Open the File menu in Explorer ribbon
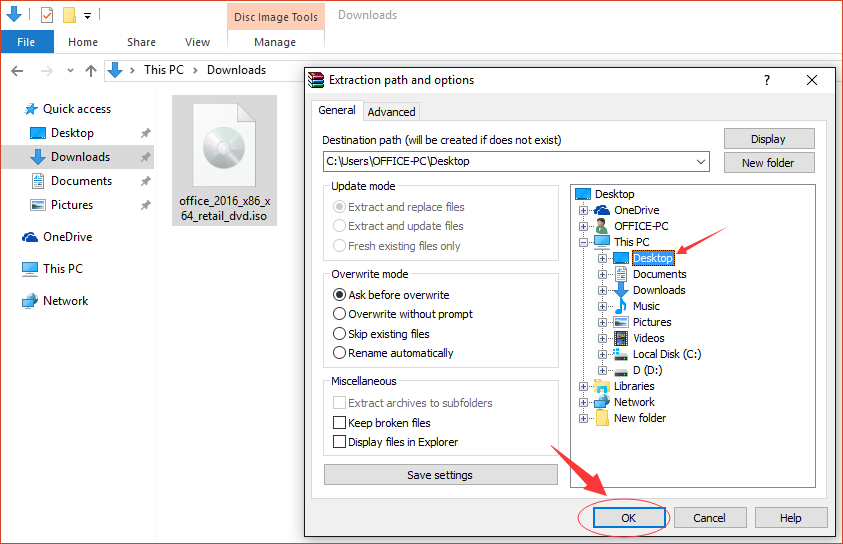843x544 pixels. [x=26, y=42]
